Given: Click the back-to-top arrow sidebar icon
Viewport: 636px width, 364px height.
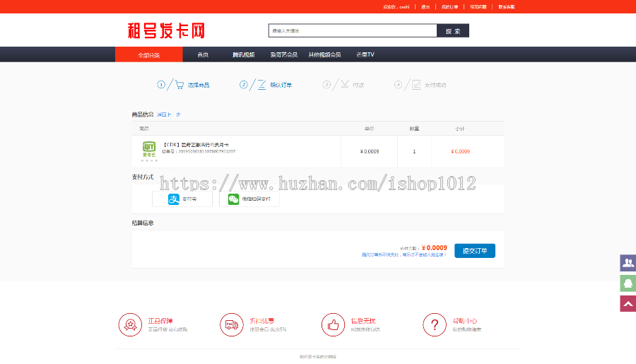Looking at the screenshot, I should (628, 303).
